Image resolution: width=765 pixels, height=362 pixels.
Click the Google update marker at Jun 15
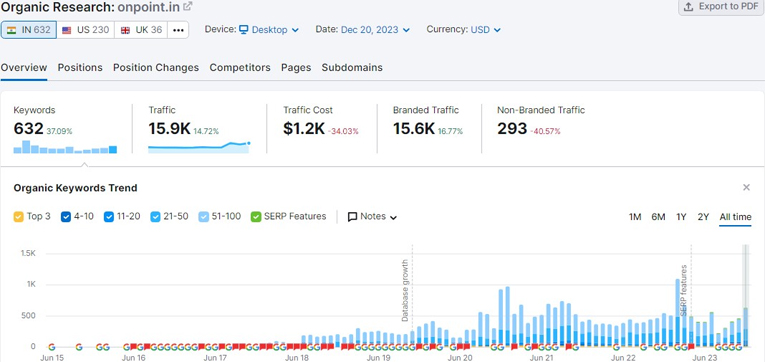coord(52,347)
